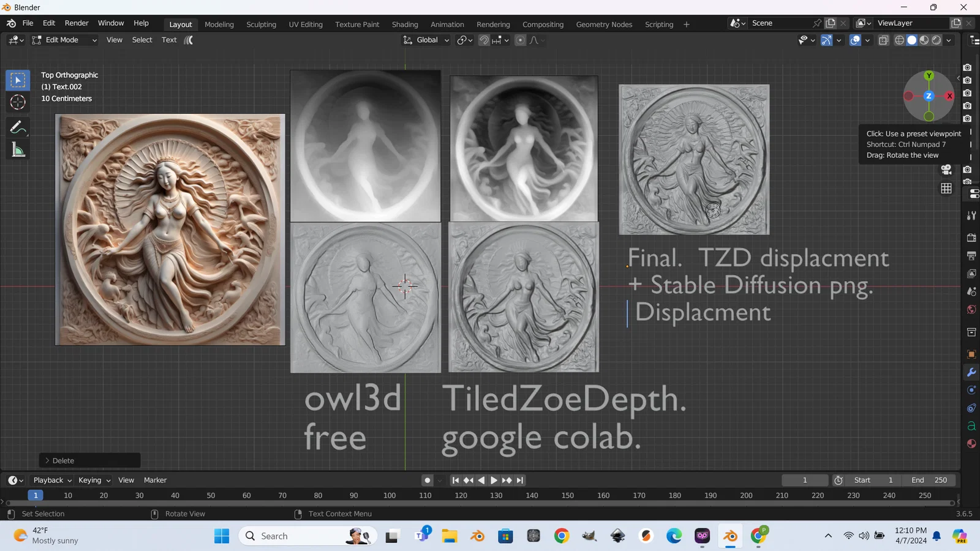Screen dimensions: 980x551
Task: Open the Render menu
Action: click(x=77, y=23)
